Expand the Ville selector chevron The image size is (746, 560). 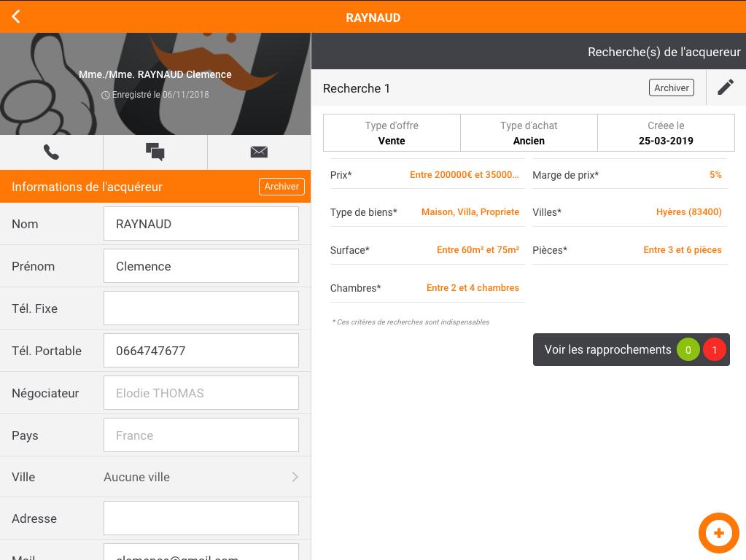[x=295, y=477]
